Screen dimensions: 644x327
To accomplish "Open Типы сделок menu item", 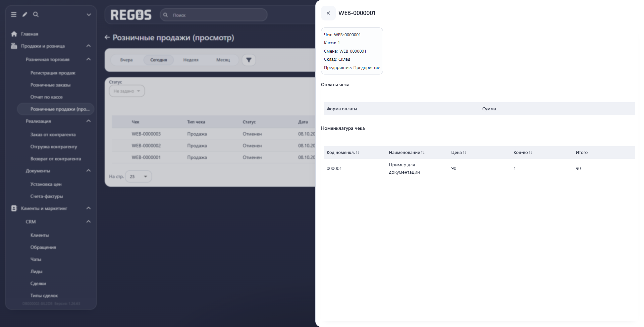I will coord(44,295).
